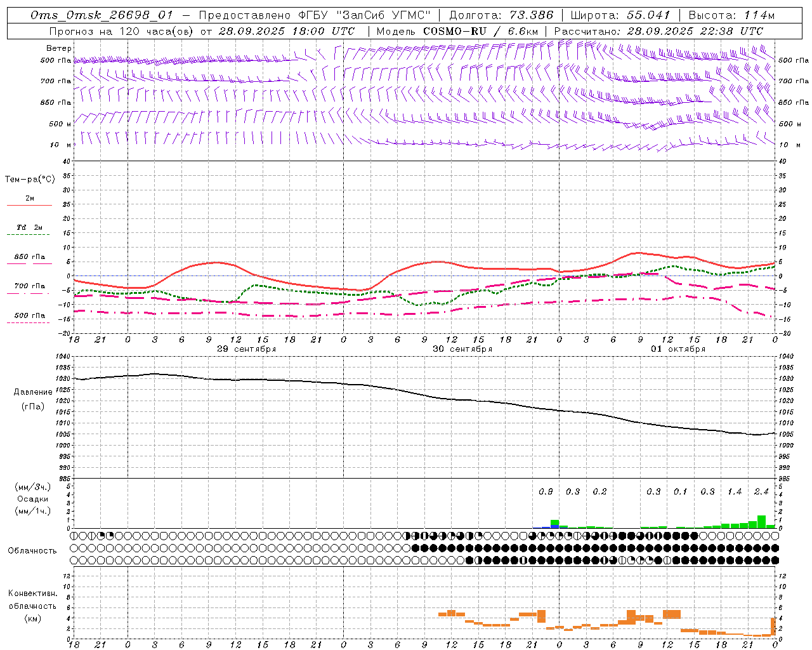Select the elevation label Высота: 114м
This screenshot has width=812, height=650.
[731, 15]
